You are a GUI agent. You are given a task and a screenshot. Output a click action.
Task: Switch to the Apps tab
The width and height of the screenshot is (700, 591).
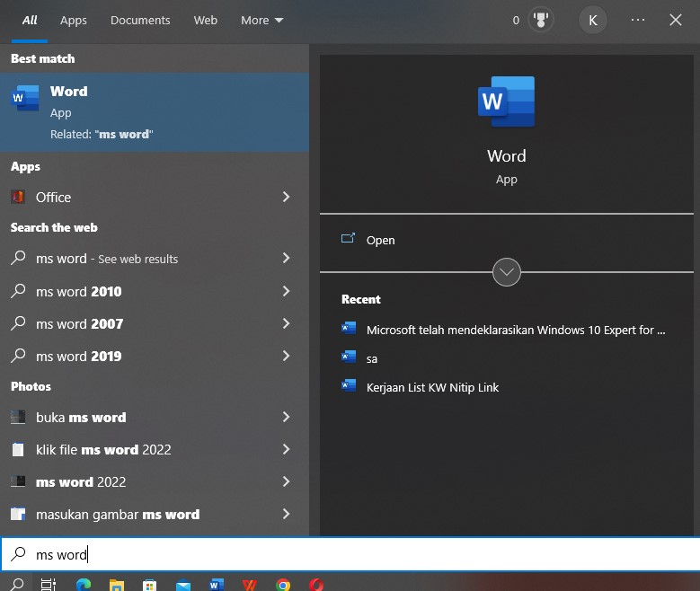74,21
